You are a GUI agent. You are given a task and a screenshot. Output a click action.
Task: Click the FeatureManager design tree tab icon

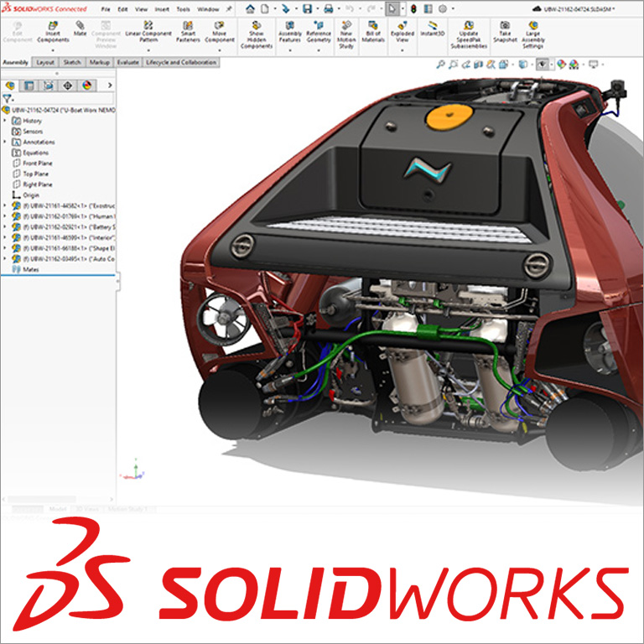pos(10,86)
